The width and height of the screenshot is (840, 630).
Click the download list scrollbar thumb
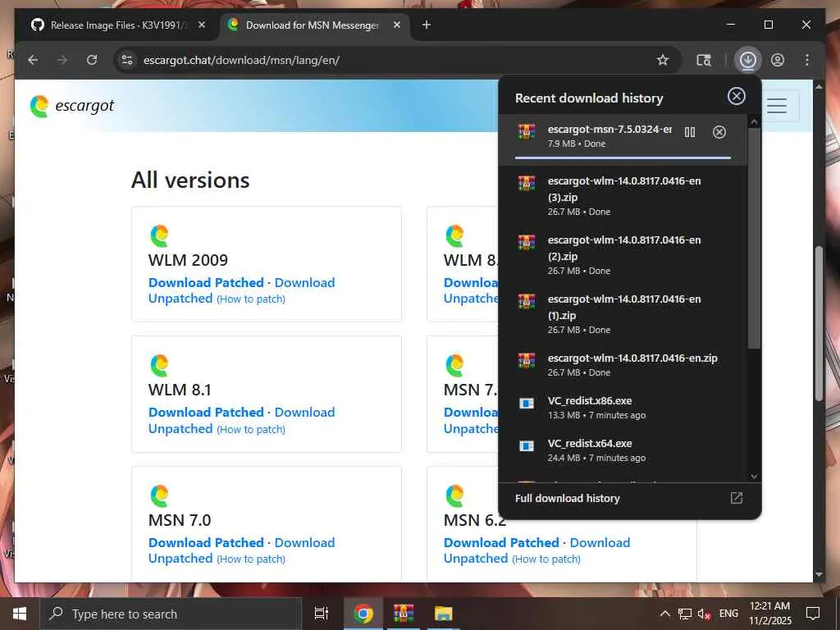(754, 239)
